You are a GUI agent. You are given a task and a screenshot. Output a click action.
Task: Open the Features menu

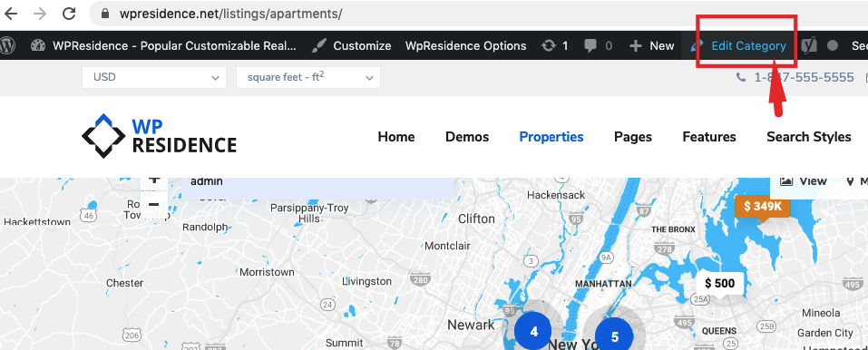click(x=709, y=137)
